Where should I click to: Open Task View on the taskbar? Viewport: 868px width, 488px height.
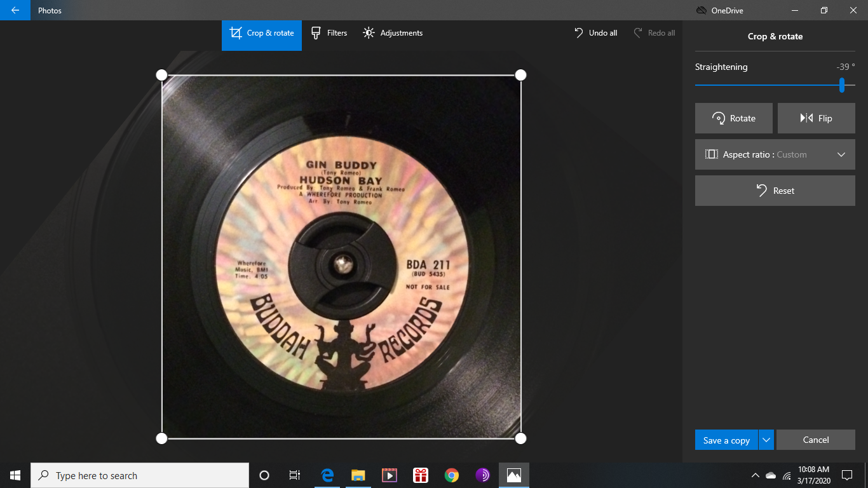coord(295,475)
